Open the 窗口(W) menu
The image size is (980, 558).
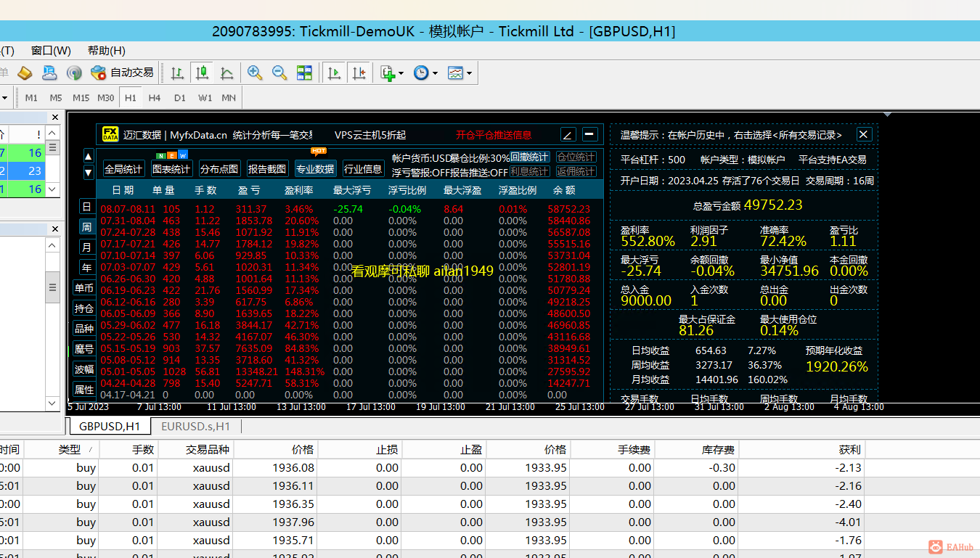pyautogui.click(x=51, y=51)
